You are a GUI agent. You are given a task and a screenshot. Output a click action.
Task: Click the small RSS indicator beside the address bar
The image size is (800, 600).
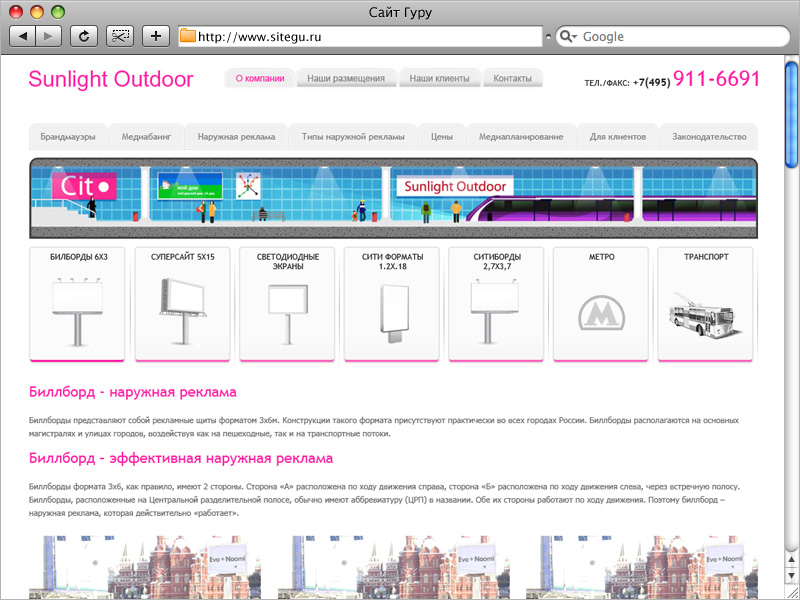point(548,36)
